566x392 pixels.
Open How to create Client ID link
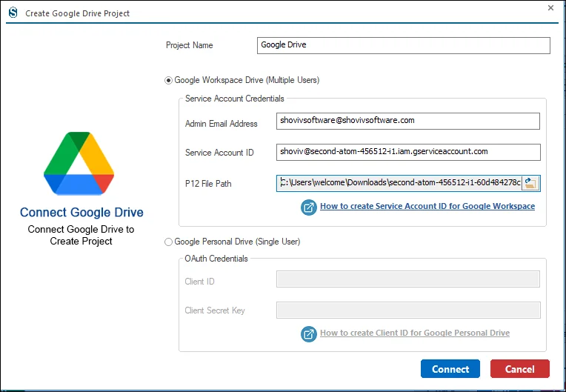pyautogui.click(x=415, y=333)
